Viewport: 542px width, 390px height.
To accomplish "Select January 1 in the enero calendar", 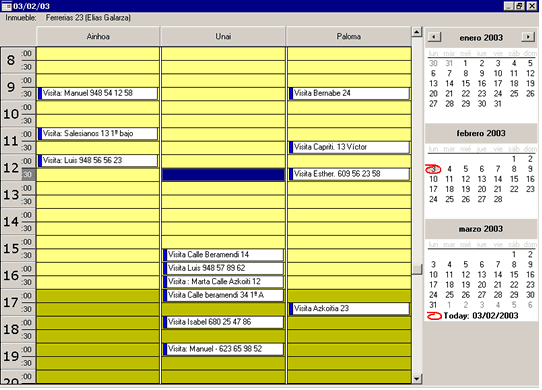I will [466, 63].
